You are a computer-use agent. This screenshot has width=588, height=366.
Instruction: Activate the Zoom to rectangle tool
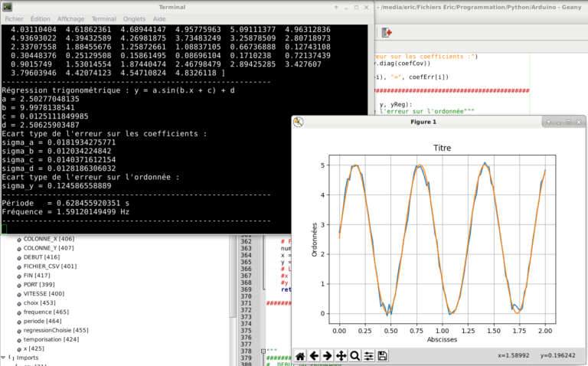click(x=355, y=355)
